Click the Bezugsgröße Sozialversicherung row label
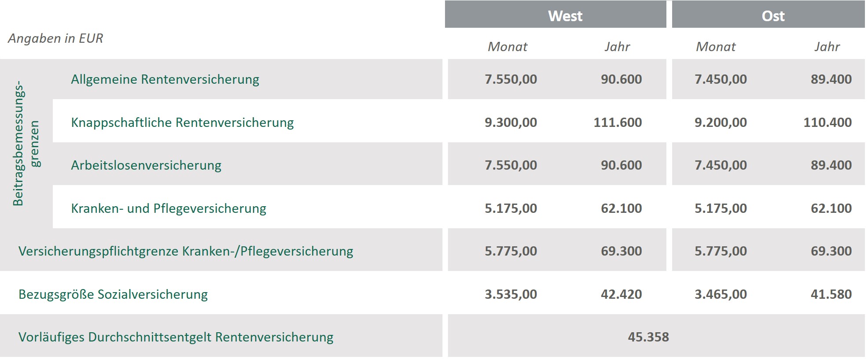The height and width of the screenshot is (360, 868). click(x=113, y=294)
